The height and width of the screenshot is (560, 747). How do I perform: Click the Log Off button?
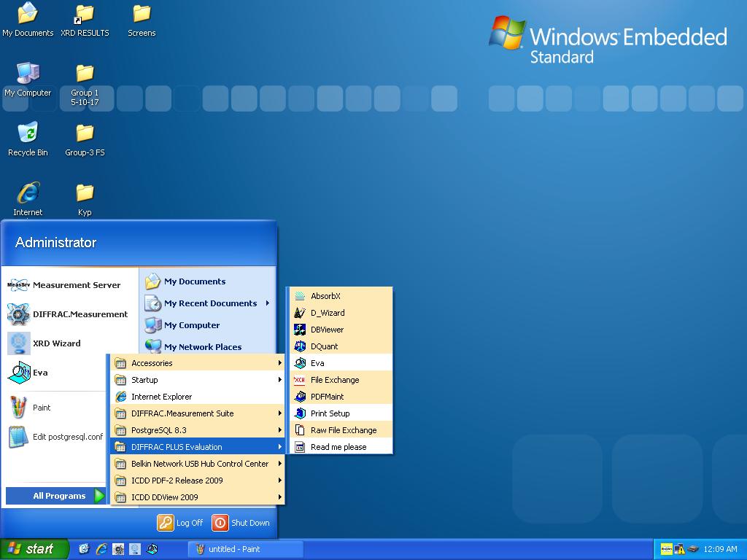pos(180,523)
